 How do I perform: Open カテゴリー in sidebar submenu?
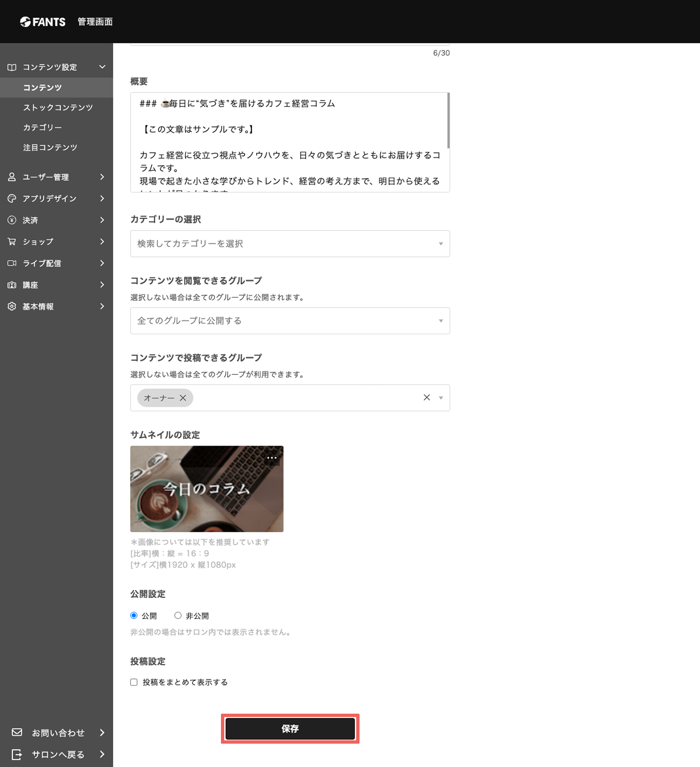(x=42, y=128)
